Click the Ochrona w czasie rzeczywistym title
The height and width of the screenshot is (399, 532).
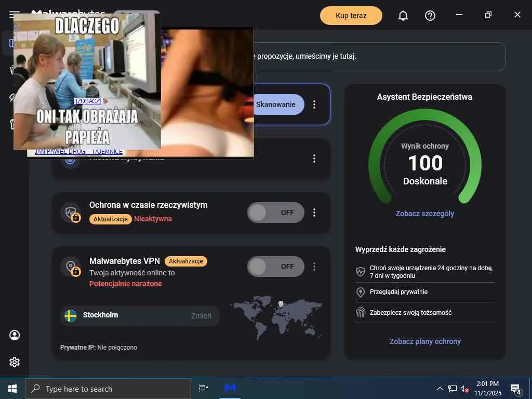pyautogui.click(x=148, y=205)
